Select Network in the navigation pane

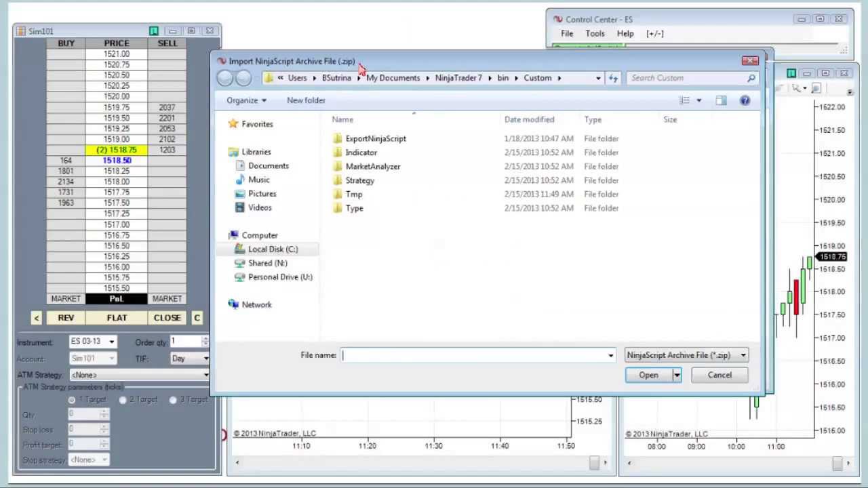(256, 304)
